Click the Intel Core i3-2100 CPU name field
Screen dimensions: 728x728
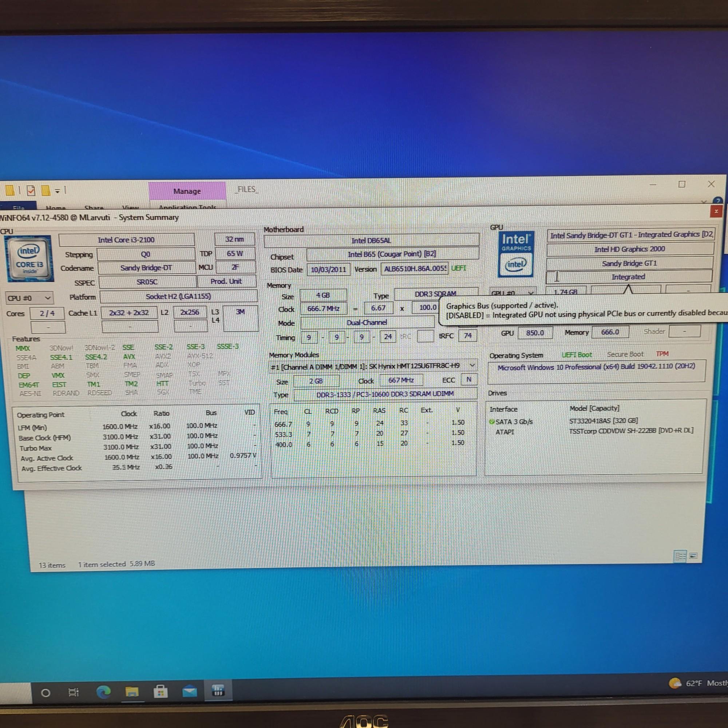pyautogui.click(x=127, y=240)
